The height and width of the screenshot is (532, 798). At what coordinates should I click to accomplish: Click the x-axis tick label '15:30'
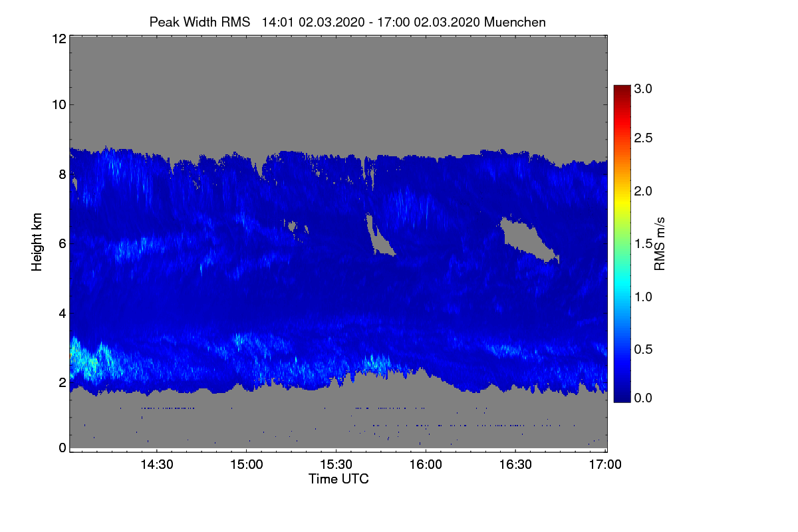click(336, 465)
